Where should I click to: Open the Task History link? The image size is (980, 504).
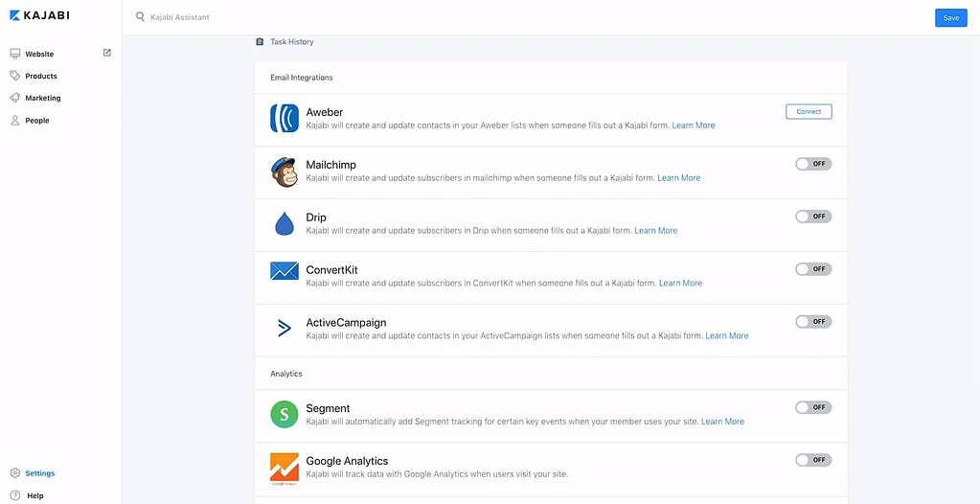coord(292,42)
